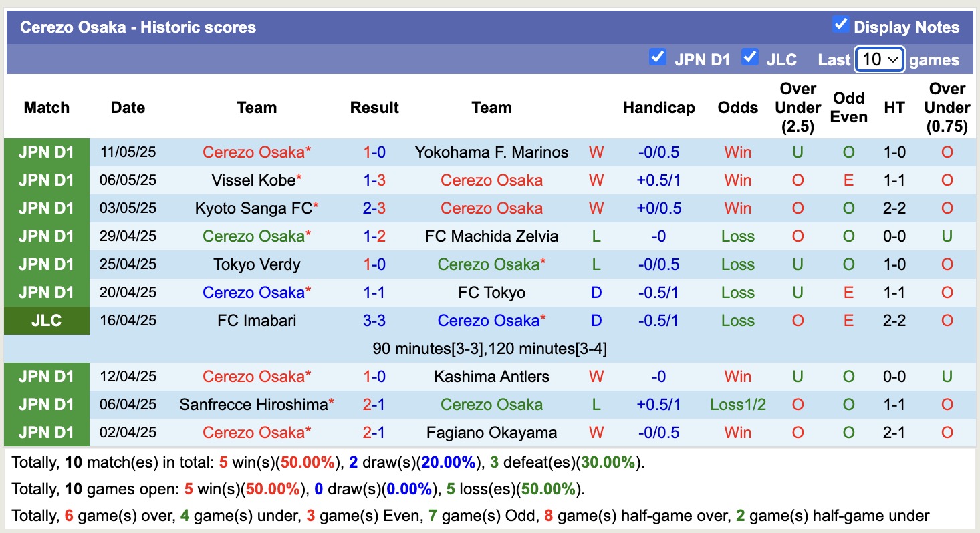
Task: Change games dropdown from 10 to another value
Action: click(879, 59)
